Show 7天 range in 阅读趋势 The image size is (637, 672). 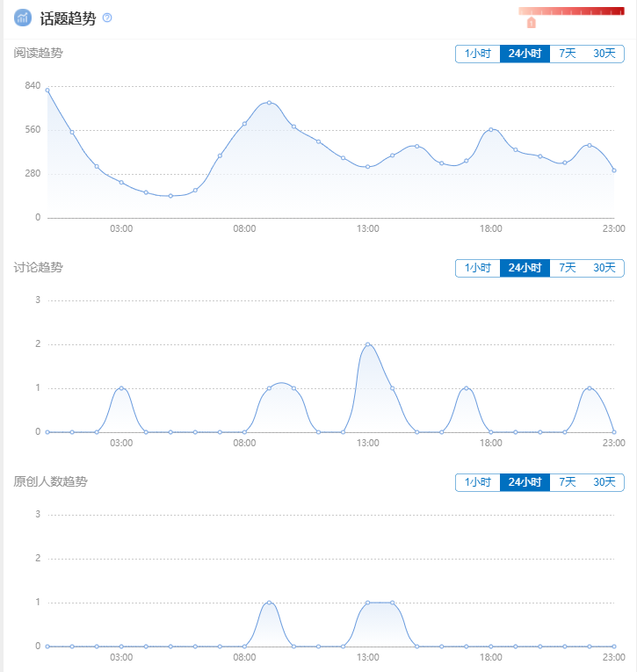click(x=568, y=54)
